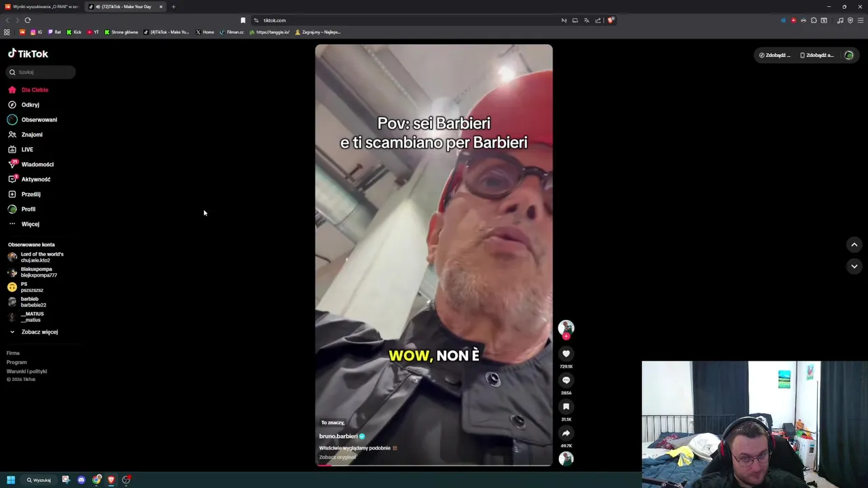Open followed account barbieb
The width and height of the screenshot is (868, 488).
[x=27, y=302]
